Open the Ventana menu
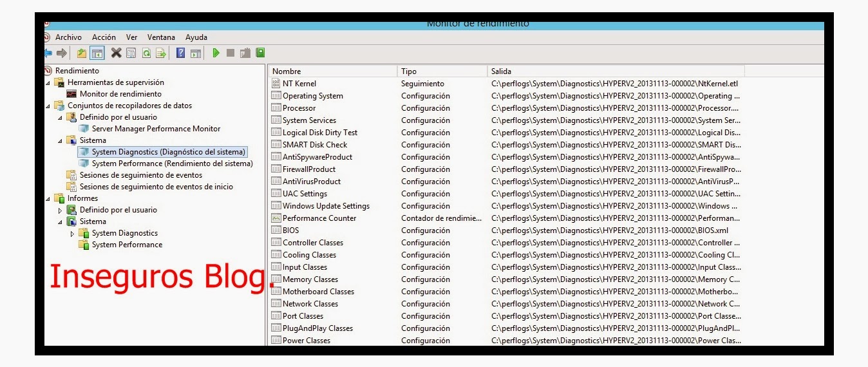The image size is (868, 367). (161, 37)
